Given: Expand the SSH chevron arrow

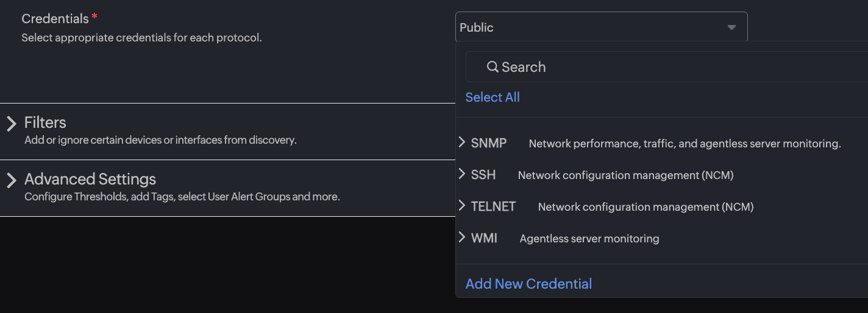Looking at the screenshot, I should [462, 174].
